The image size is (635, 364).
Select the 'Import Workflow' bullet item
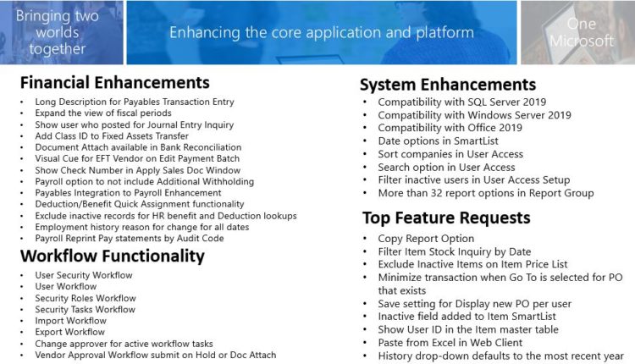click(70, 321)
